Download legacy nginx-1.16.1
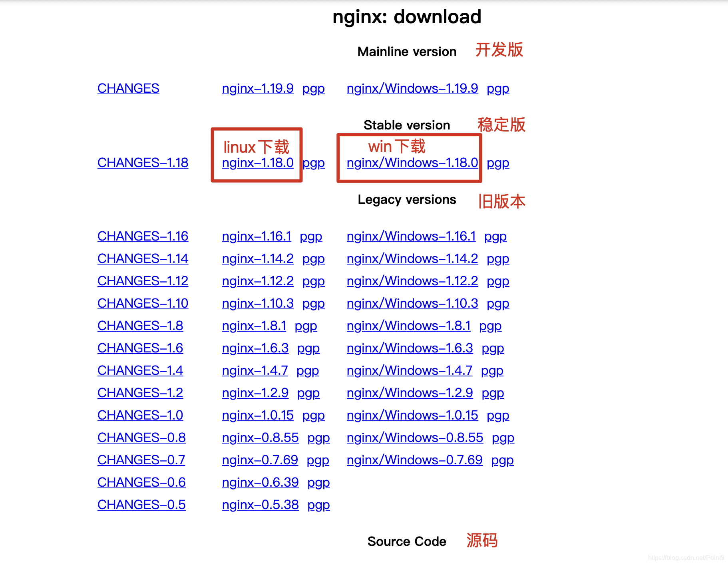Screen dimensions: 728x565 pyautogui.click(x=257, y=236)
